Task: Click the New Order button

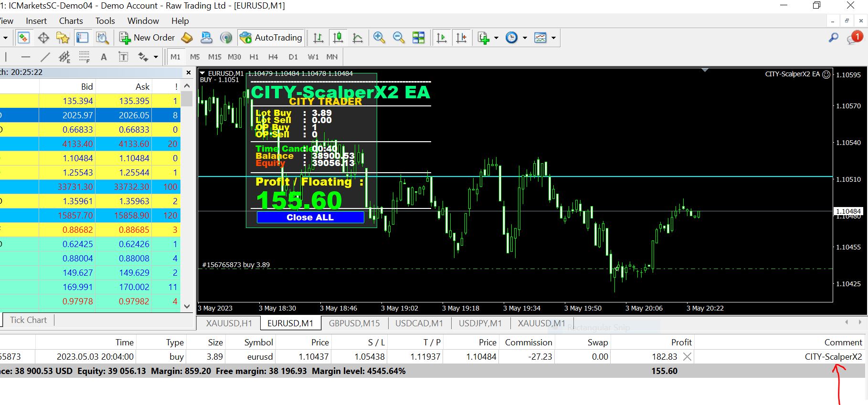Action: [147, 38]
